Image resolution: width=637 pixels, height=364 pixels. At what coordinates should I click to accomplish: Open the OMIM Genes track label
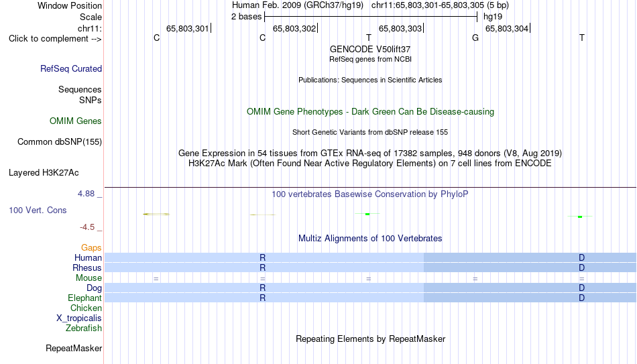pyautogui.click(x=76, y=121)
